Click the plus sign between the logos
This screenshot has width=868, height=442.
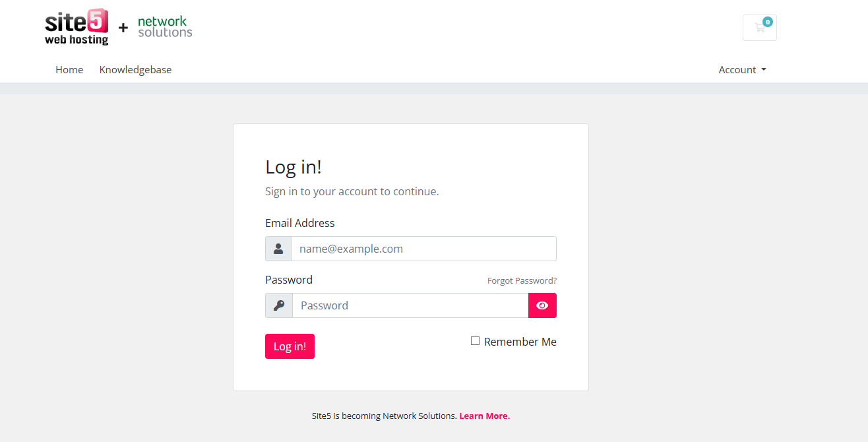[x=123, y=28]
